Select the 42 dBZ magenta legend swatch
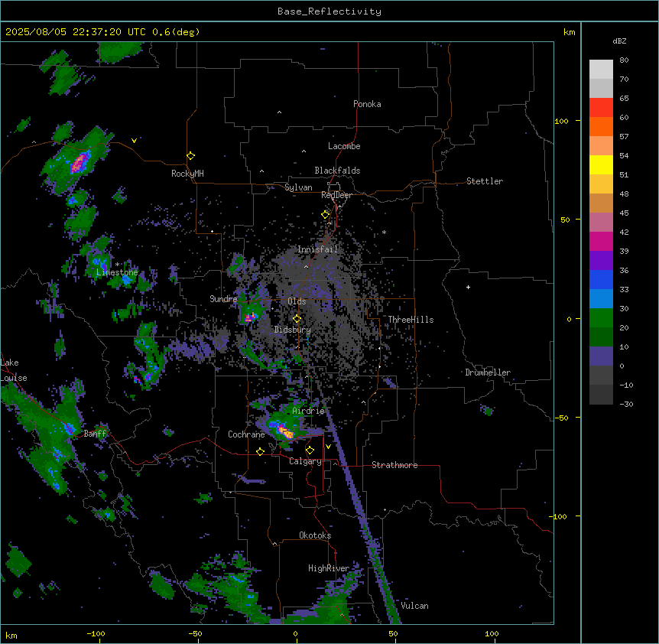Image resolution: width=659 pixels, height=644 pixels. pyautogui.click(x=601, y=241)
